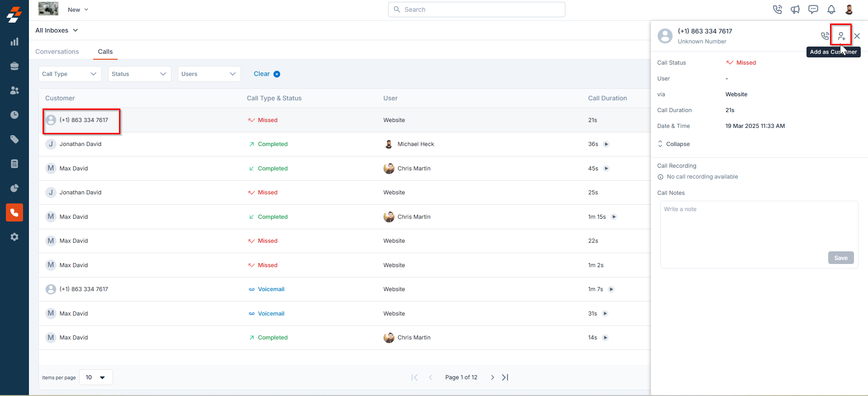868x396 pixels.
Task: Click the Call Duration column header
Action: 607,98
